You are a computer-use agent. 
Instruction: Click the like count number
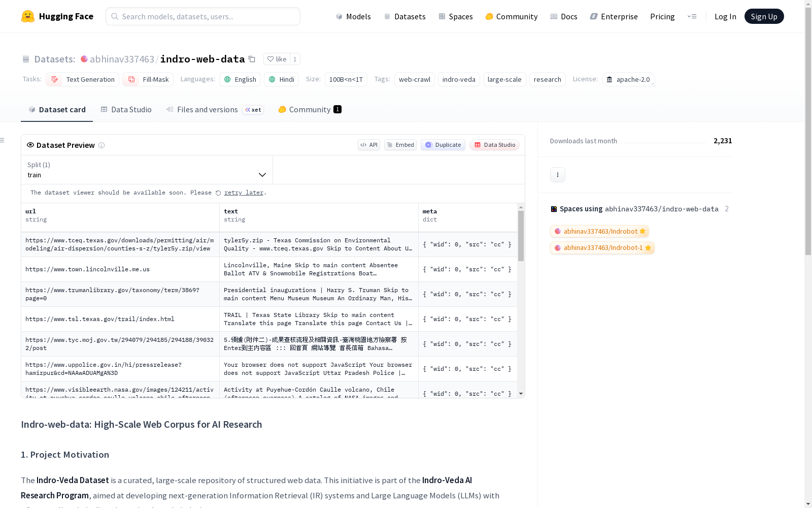tap(295, 59)
